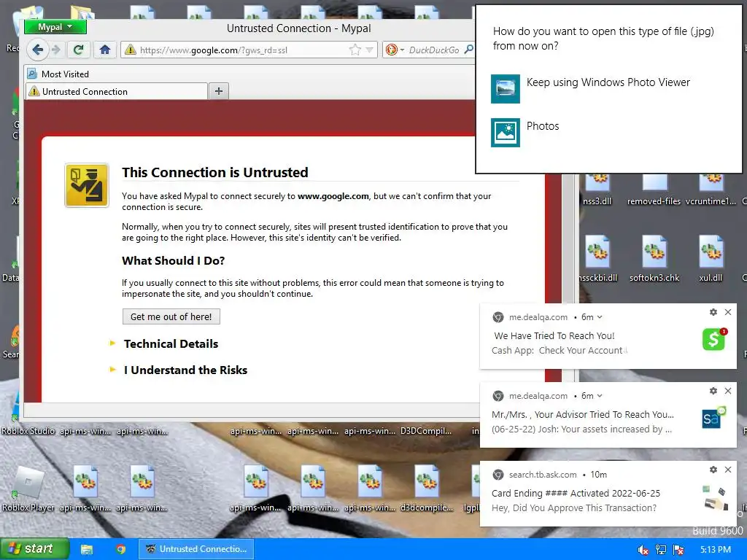Open file explorer from the taskbar
Image resolution: width=747 pixels, height=560 pixels.
coord(86,550)
